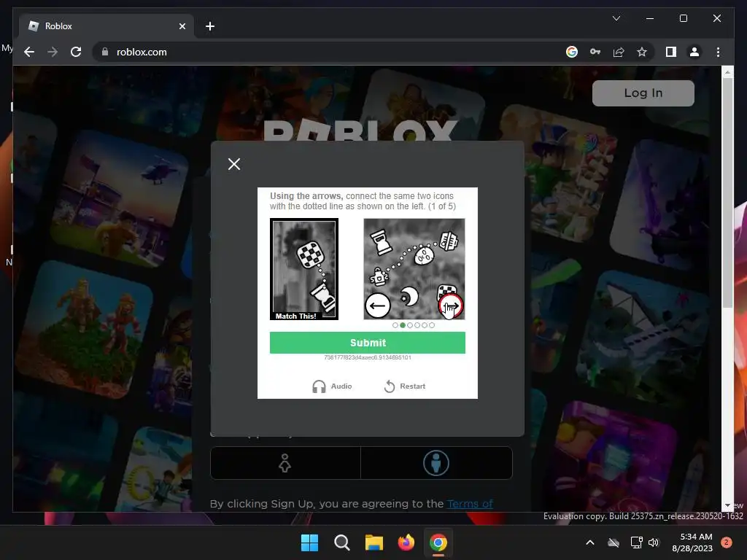The width and height of the screenshot is (747, 560).
Task: Open Windows taskbar search
Action: (x=341, y=542)
